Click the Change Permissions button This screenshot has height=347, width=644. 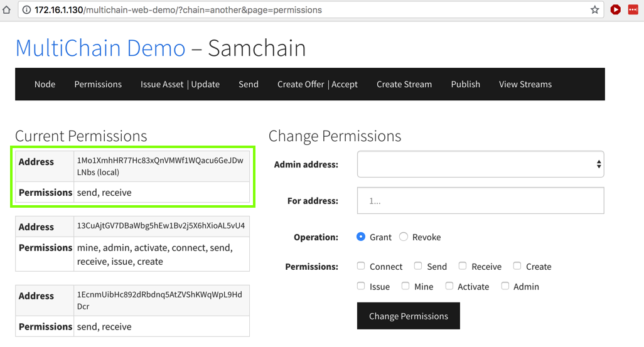coord(409,316)
